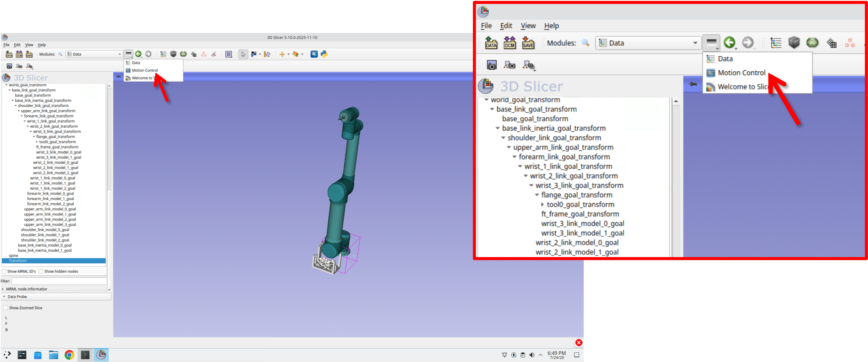The image size is (868, 362).
Task: Open crosshair options dropdown arrow
Action: coord(288,54)
